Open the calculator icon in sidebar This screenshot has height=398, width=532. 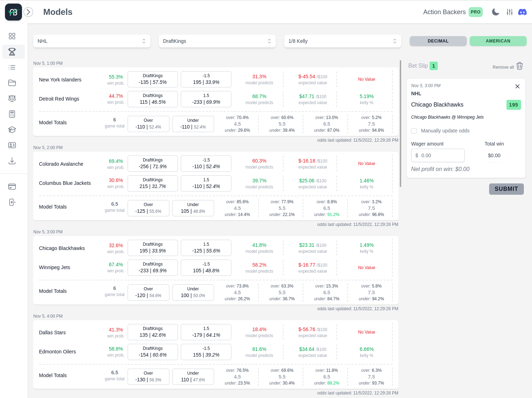(x=12, y=114)
